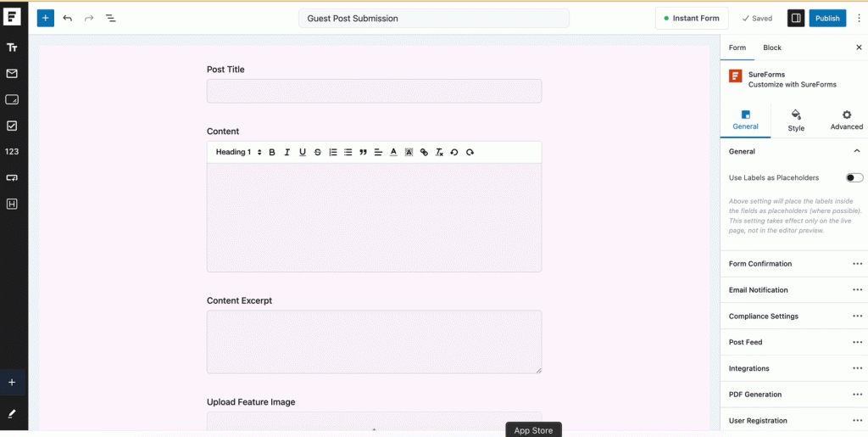Open Post Feed options dots
Screen dimensions: 868x437
click(x=858, y=342)
